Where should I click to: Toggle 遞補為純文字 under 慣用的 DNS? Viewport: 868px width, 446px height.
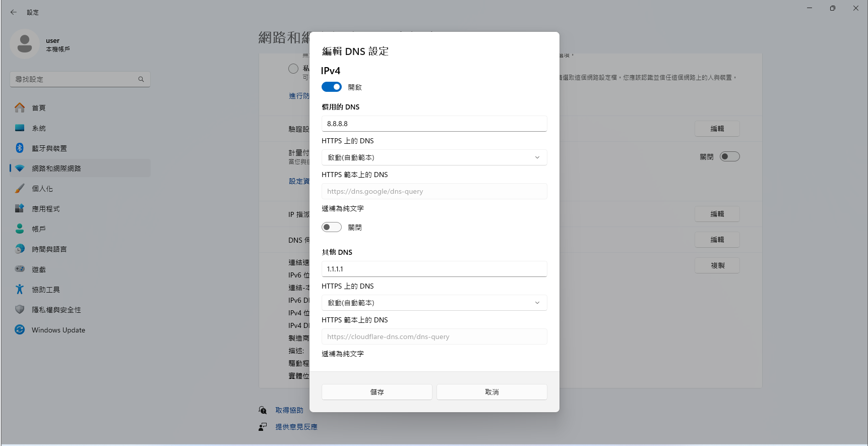click(332, 227)
